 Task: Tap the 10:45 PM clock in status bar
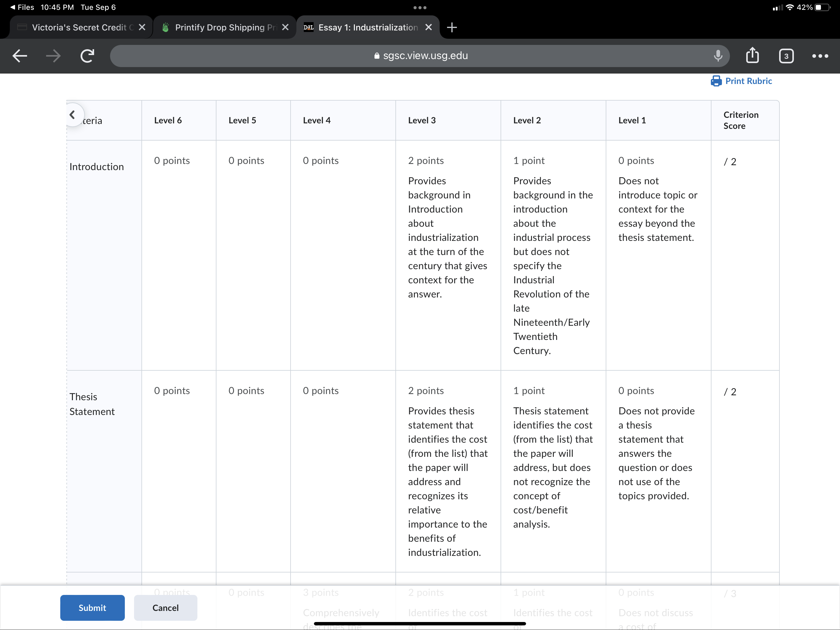coord(57,7)
